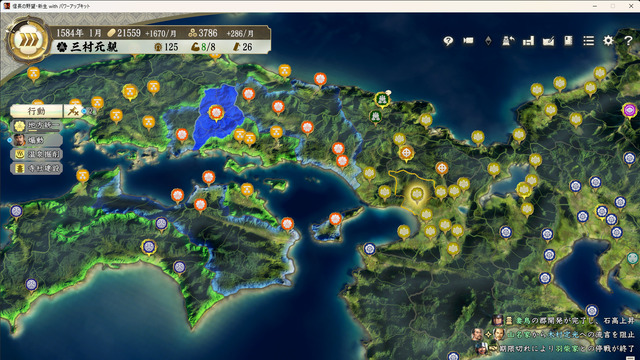The height and width of the screenshot is (360, 640).
Task: Open help with the question mark icon
Action: (x=628, y=41)
